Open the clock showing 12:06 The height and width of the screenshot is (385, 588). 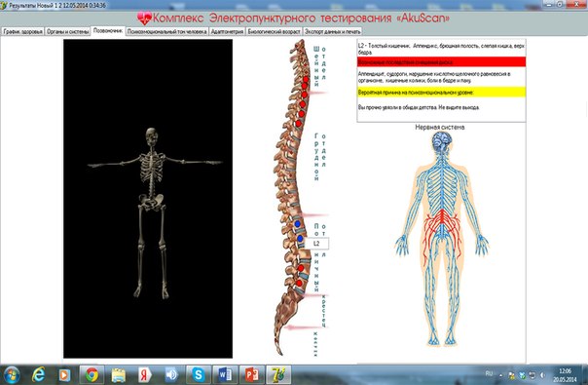(x=565, y=375)
